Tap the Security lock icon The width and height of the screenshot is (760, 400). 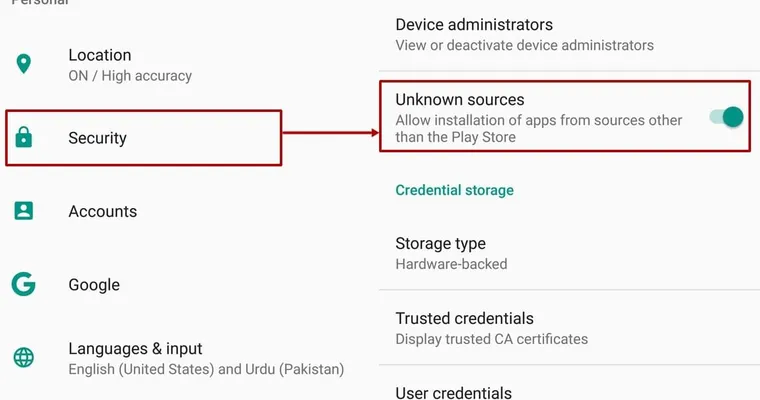click(x=23, y=137)
